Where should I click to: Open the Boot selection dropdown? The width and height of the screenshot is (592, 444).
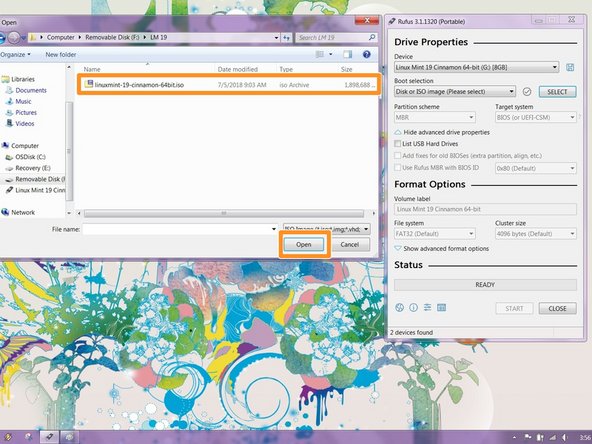point(455,91)
